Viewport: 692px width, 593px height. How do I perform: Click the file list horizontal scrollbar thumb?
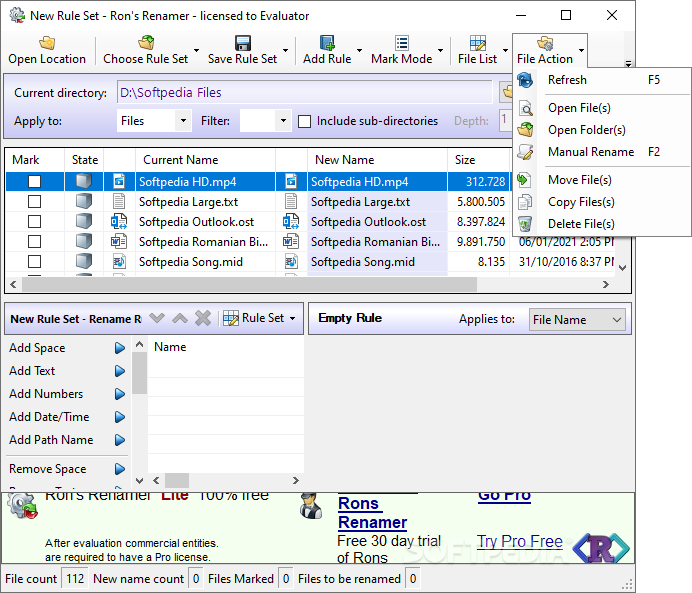pos(249,285)
